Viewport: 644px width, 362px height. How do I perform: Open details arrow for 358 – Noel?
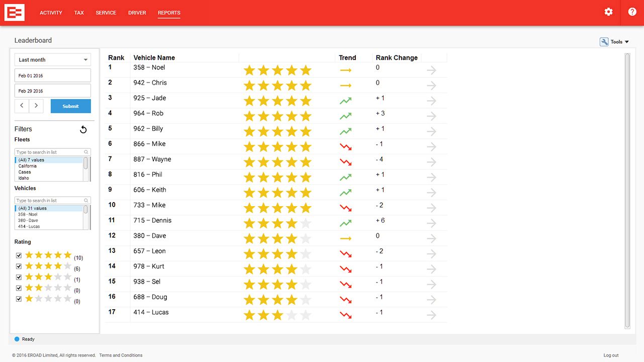coord(431,70)
